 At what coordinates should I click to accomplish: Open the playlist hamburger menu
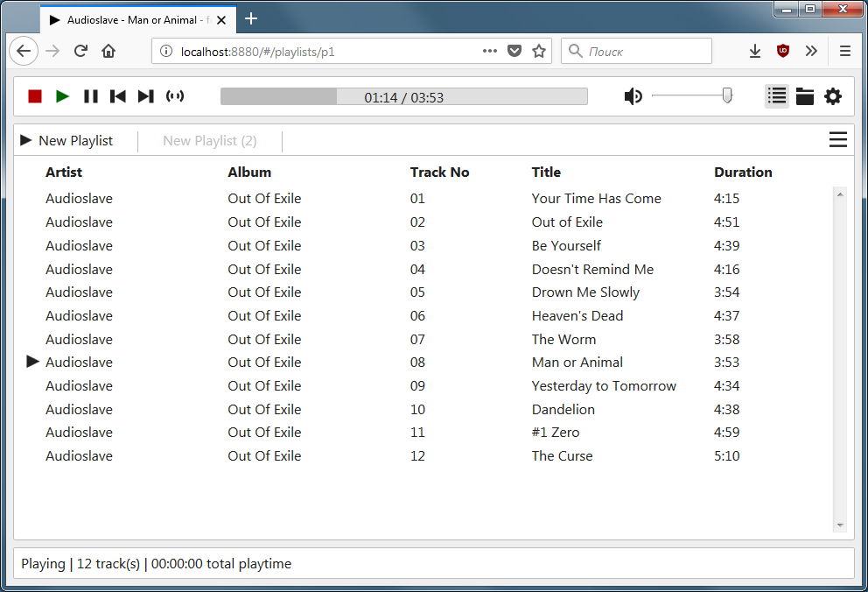point(837,139)
